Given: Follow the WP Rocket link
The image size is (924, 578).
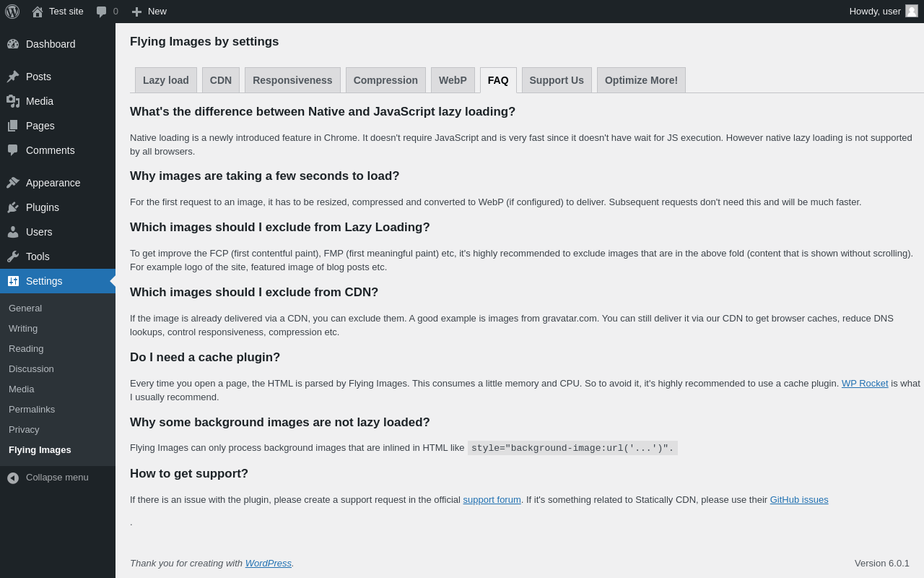Looking at the screenshot, I should 865,384.
